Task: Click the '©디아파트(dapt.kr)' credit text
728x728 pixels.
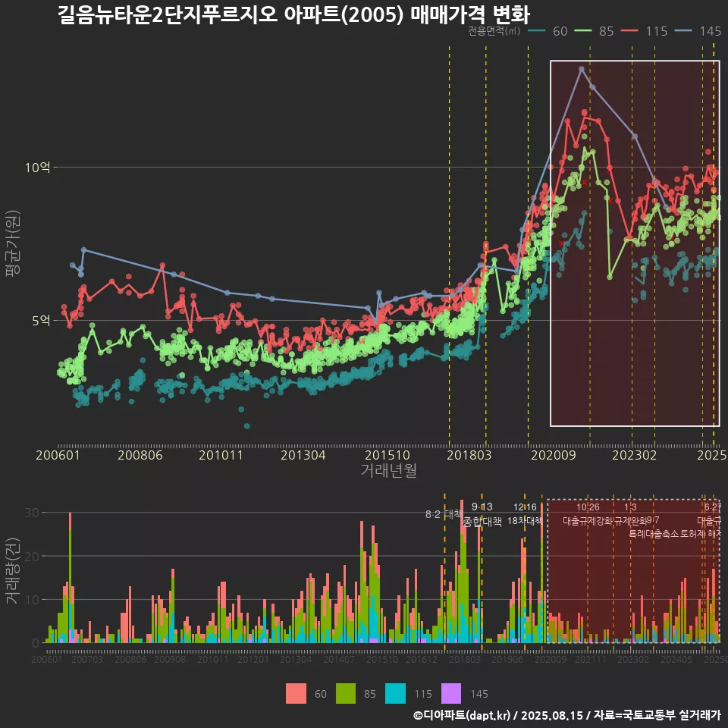Action: (462, 715)
